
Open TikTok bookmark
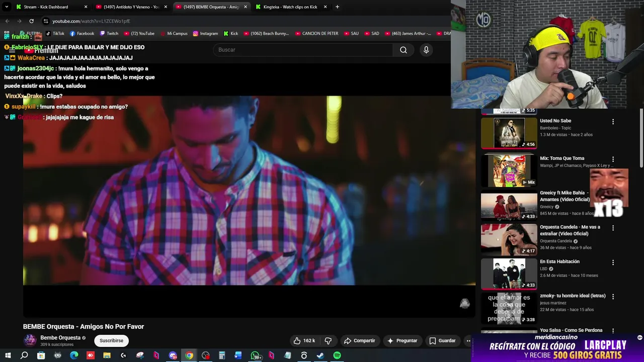coord(55,34)
